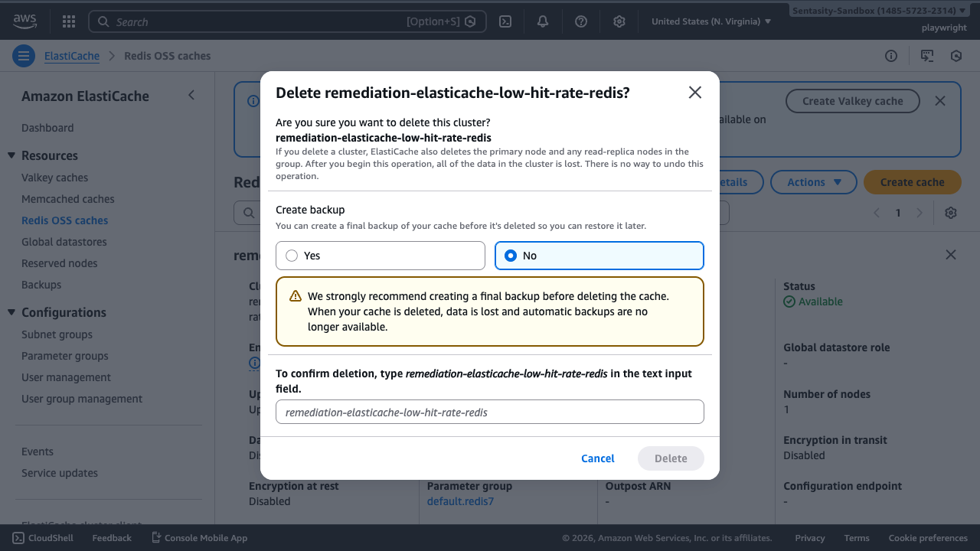The width and height of the screenshot is (980, 551).
Task: Open table preferences gear icon
Action: click(951, 213)
